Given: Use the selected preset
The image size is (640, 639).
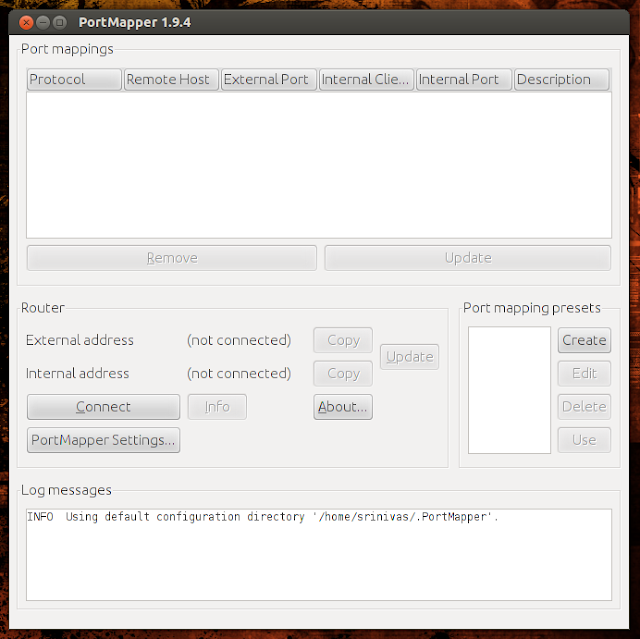Looking at the screenshot, I should coord(584,440).
